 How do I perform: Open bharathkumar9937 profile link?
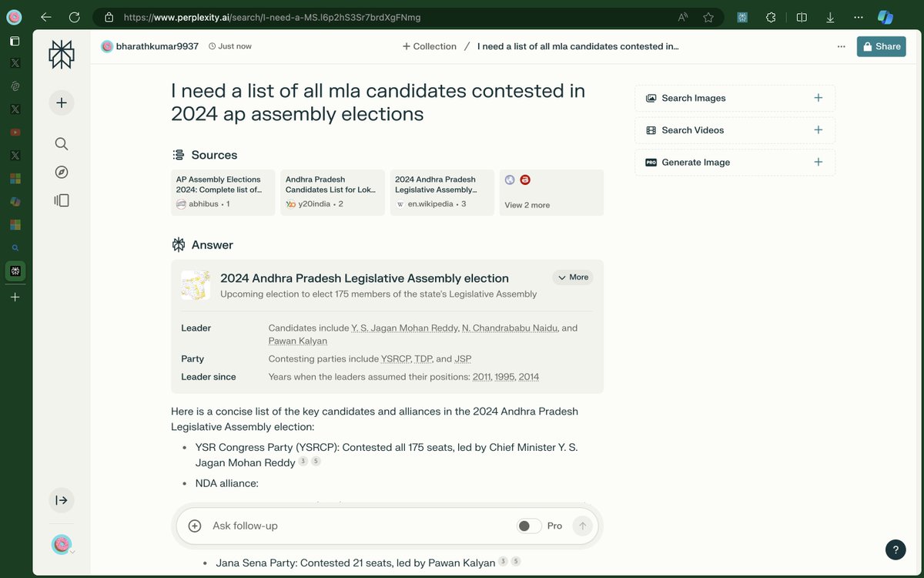[149, 46]
